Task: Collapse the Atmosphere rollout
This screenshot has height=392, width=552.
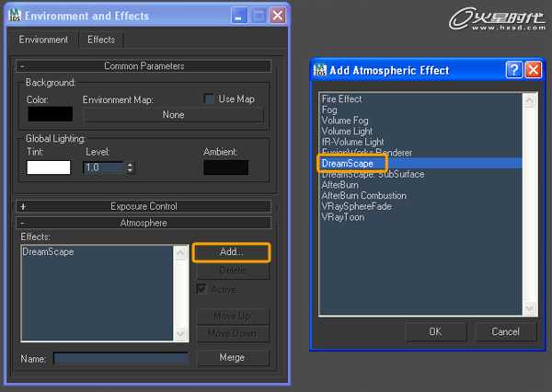Action: coord(144,223)
